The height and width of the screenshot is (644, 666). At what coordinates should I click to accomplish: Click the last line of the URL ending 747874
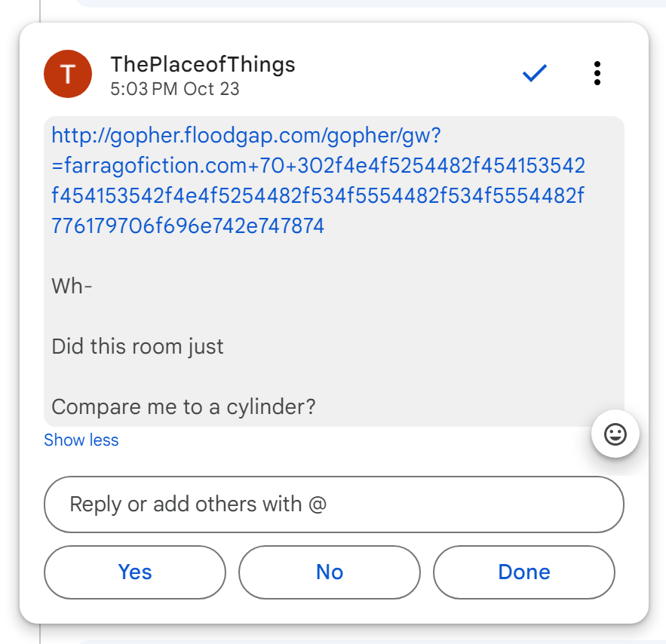coord(189,225)
